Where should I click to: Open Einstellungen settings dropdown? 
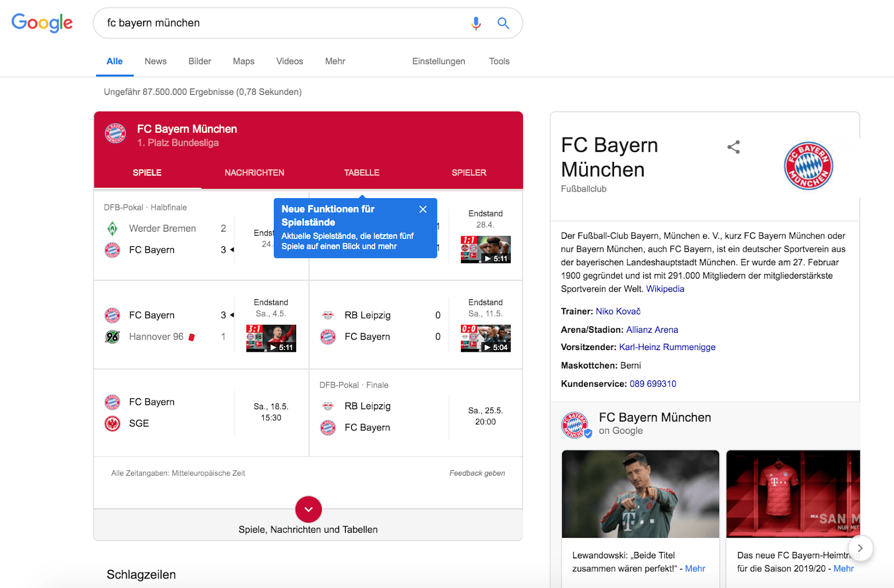point(439,61)
